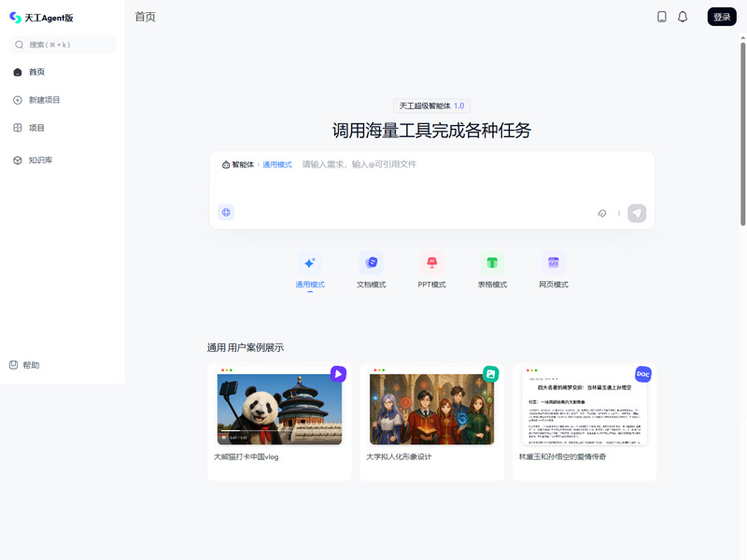The height and width of the screenshot is (560, 747).
Task: Click the mobile app icon in top bar
Action: (x=660, y=16)
